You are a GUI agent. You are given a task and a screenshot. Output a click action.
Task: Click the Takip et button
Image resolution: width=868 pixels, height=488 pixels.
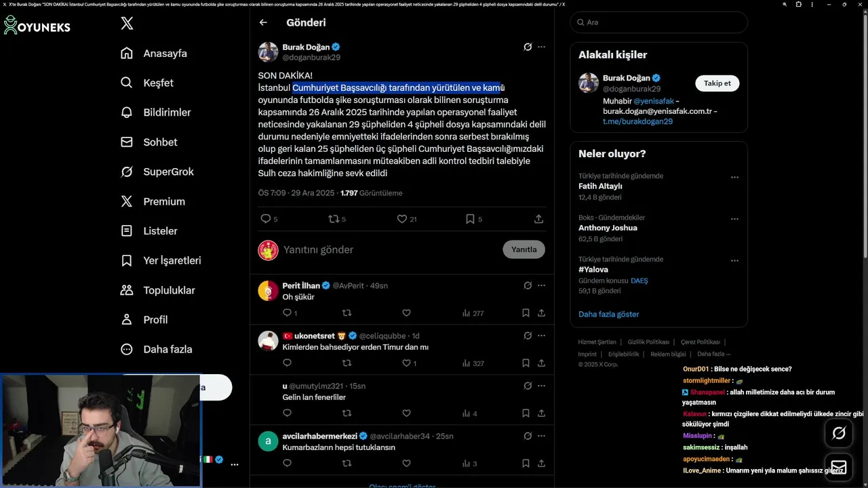(717, 83)
